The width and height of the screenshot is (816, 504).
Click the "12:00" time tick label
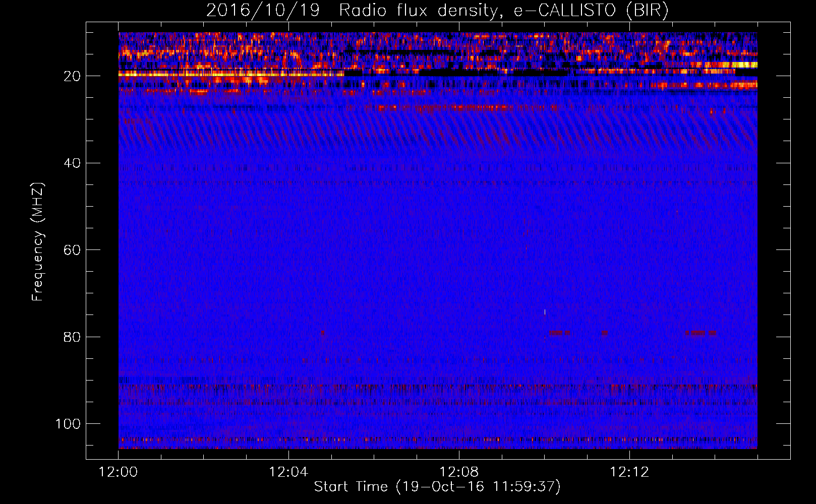point(119,472)
